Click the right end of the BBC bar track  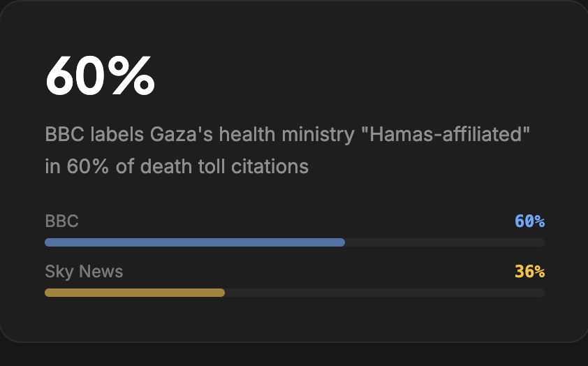click(541, 242)
